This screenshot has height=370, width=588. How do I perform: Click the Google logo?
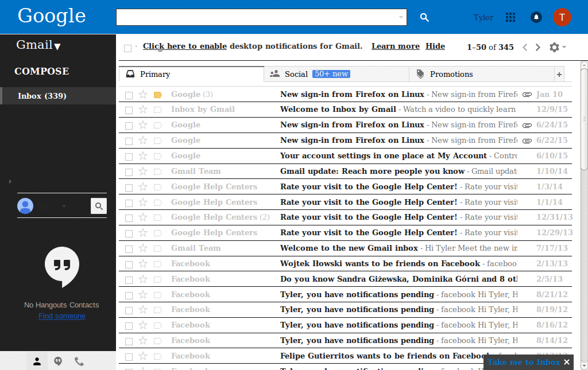(x=52, y=15)
